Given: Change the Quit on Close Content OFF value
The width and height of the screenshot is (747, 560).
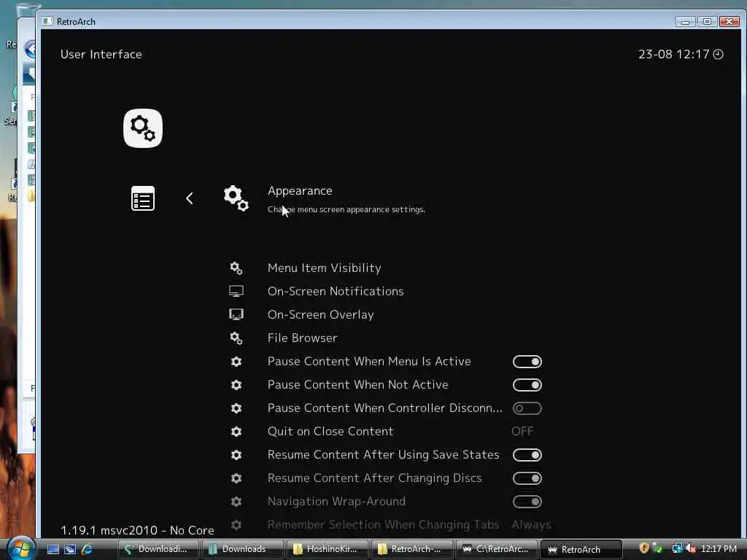Looking at the screenshot, I should pos(522,432).
